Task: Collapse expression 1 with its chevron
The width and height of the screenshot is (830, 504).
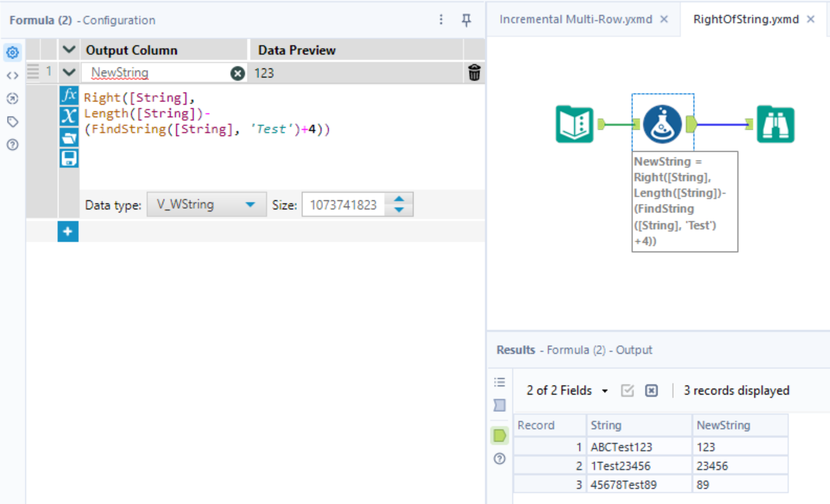Action: tap(69, 72)
